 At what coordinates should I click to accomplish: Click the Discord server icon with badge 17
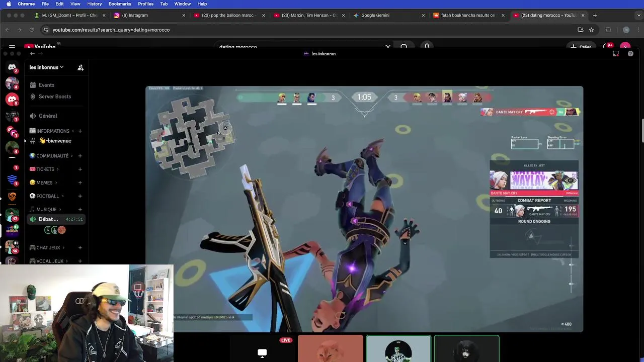click(12, 215)
